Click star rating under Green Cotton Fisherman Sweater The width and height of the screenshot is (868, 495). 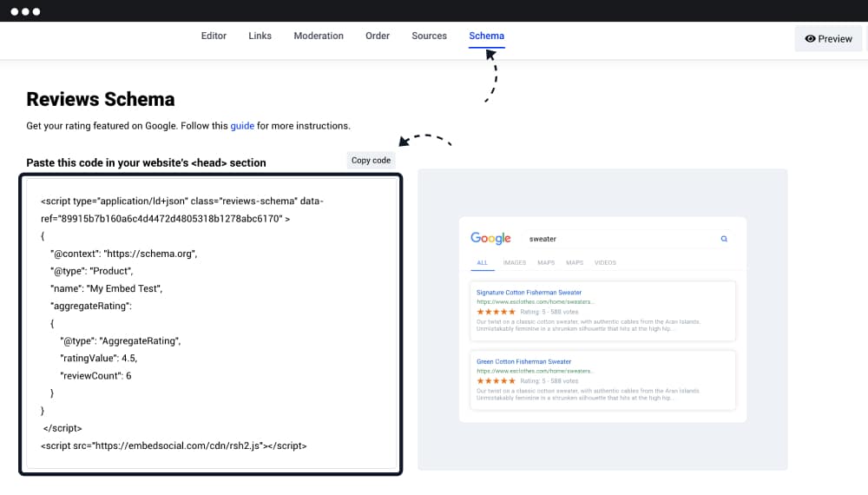tap(496, 380)
